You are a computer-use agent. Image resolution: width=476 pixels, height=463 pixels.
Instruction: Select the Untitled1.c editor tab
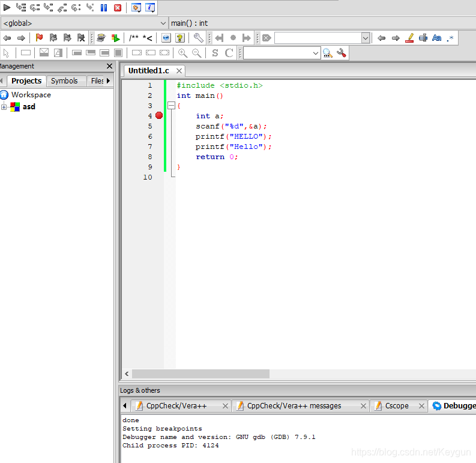pos(148,71)
